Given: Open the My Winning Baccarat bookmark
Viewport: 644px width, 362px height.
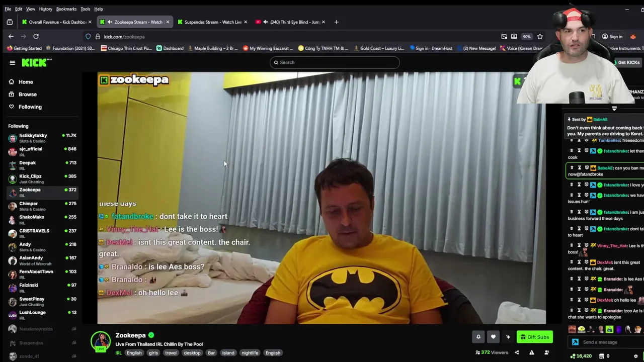Looking at the screenshot, I should tap(268, 48).
